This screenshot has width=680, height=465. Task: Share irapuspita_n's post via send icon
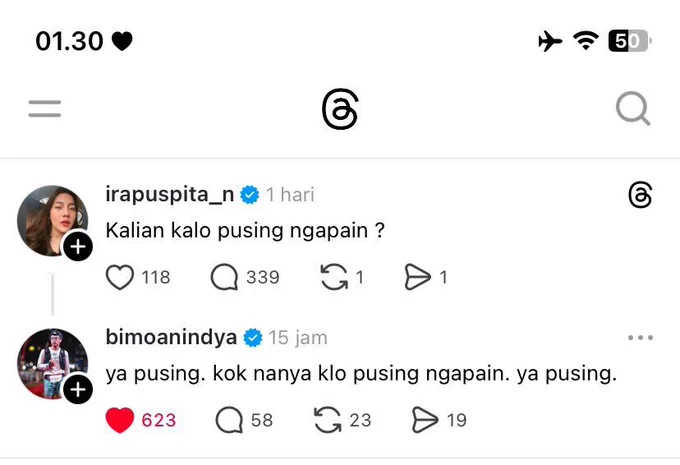418,277
